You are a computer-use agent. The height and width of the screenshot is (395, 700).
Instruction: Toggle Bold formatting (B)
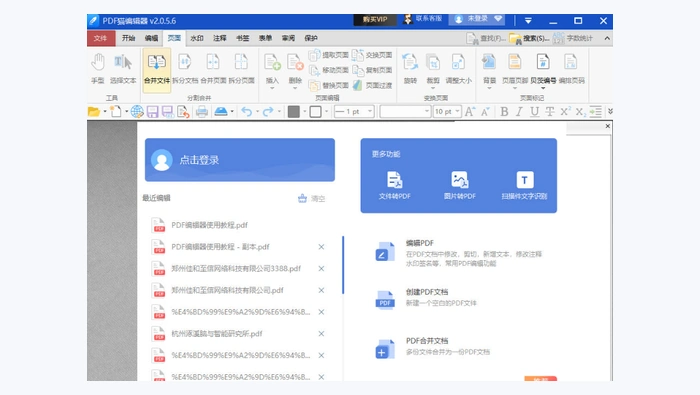[504, 112]
